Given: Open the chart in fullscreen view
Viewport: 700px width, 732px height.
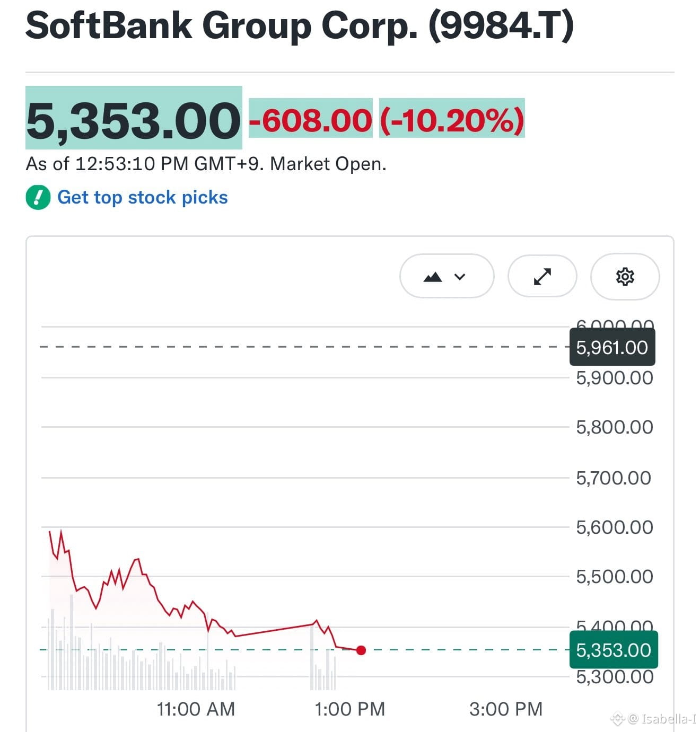Looking at the screenshot, I should click(x=542, y=277).
